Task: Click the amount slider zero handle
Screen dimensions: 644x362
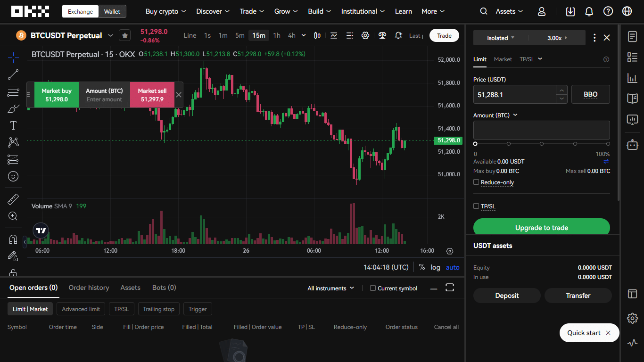Action: (x=475, y=144)
